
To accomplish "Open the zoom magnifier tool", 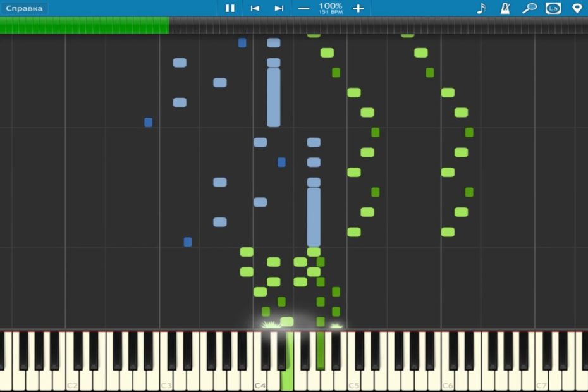I will pyautogui.click(x=529, y=8).
